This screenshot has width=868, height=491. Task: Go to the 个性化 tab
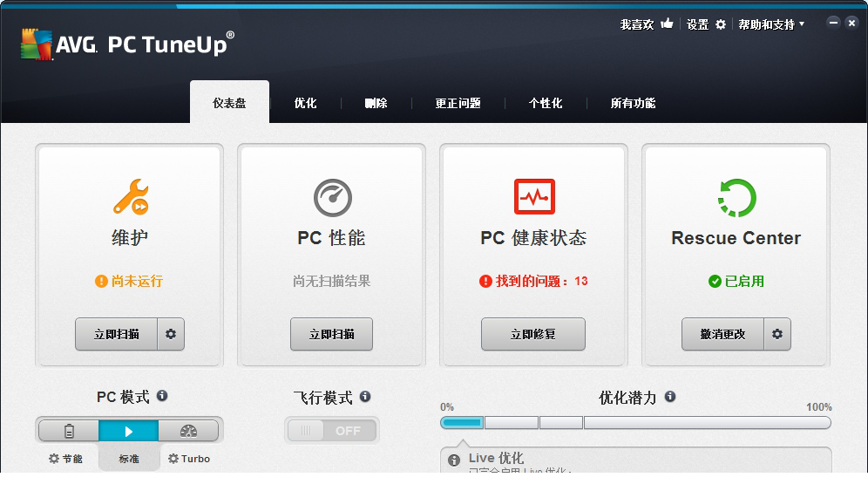coord(546,103)
